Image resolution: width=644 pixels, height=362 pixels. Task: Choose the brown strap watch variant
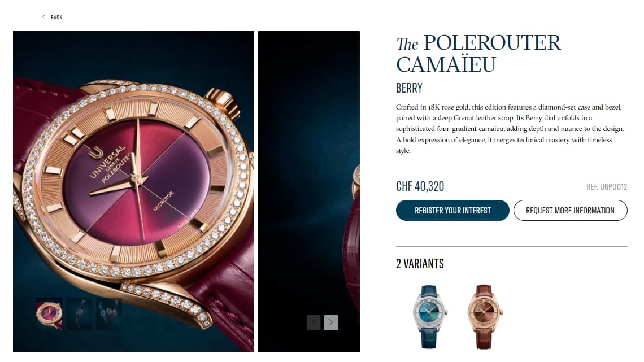tap(485, 316)
